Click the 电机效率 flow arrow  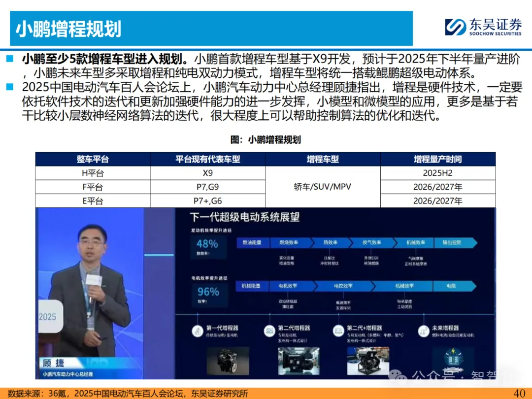point(293,286)
